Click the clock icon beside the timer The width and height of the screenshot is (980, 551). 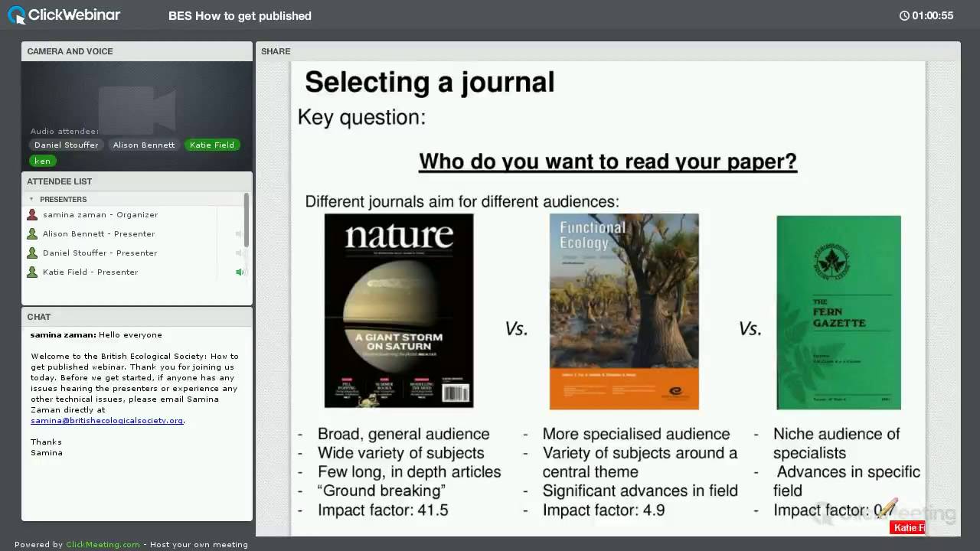point(904,15)
